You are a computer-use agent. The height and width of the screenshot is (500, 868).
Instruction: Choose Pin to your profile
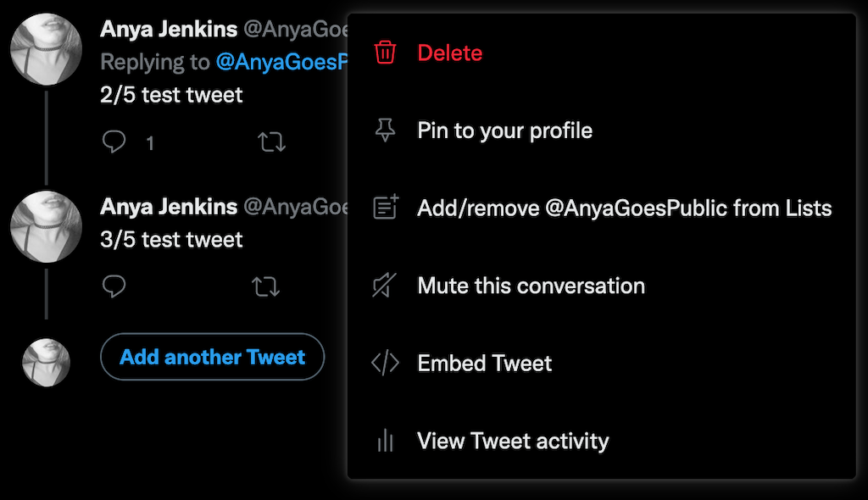[x=504, y=131]
